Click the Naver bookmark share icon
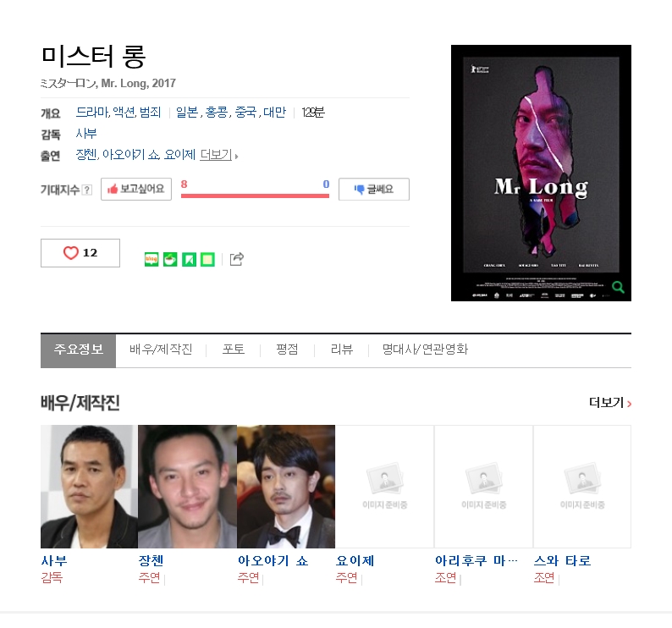 click(x=189, y=259)
